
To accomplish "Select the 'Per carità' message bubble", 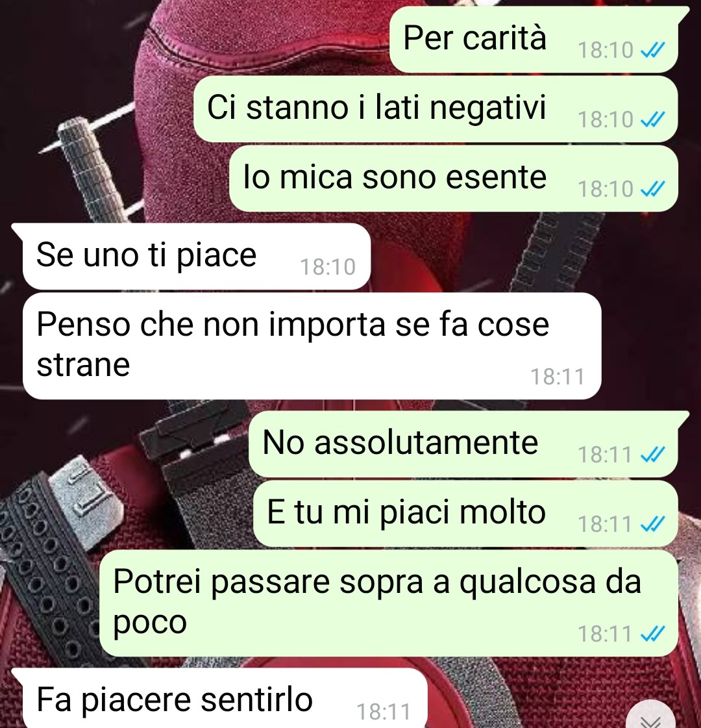I will pos(534,40).
